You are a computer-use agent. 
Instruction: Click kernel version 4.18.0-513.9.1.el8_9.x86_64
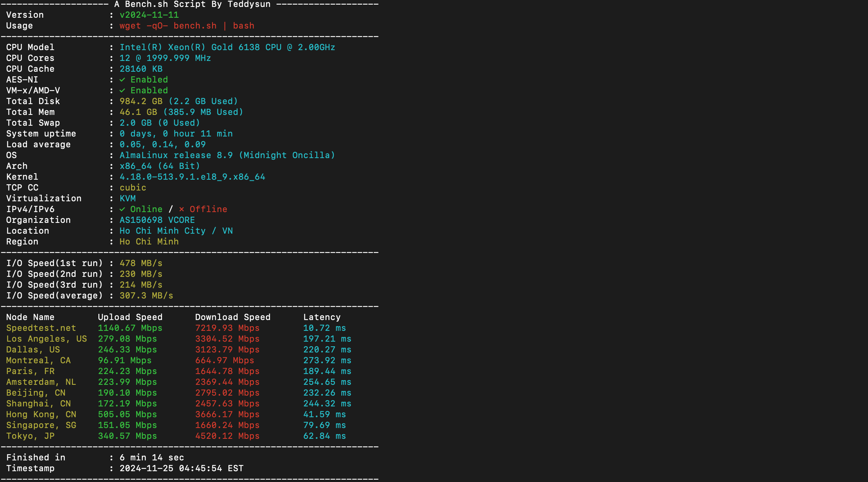click(x=192, y=177)
